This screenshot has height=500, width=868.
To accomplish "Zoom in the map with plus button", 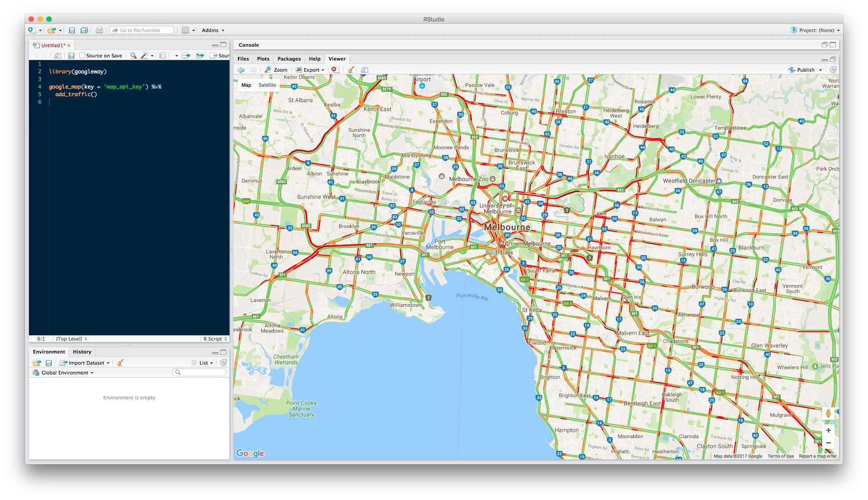I will [x=828, y=430].
